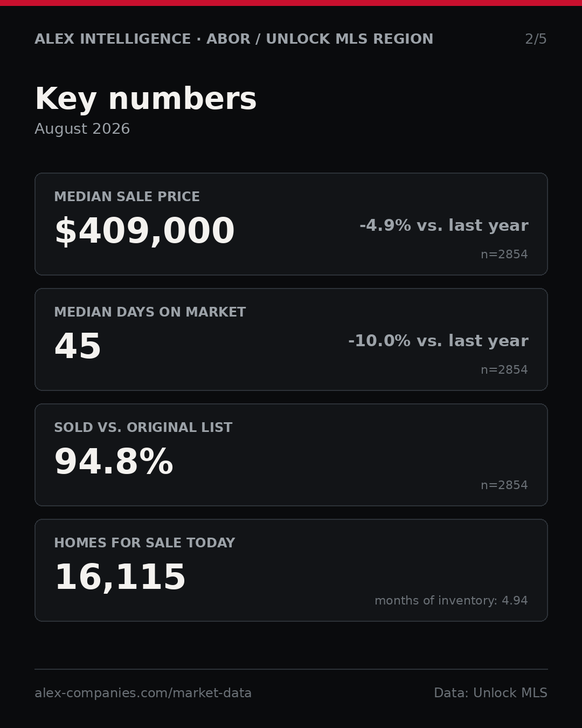Click n=2854 in the sale price card

[504, 255]
